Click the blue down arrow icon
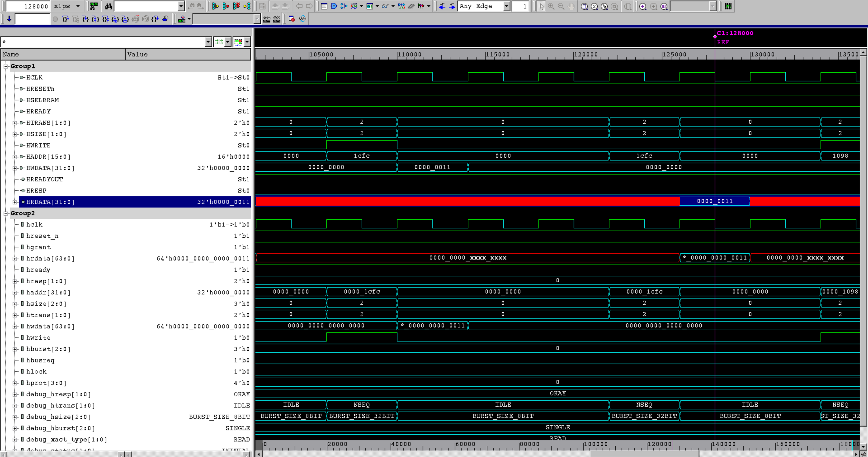Image resolution: width=868 pixels, height=457 pixels. [9, 18]
